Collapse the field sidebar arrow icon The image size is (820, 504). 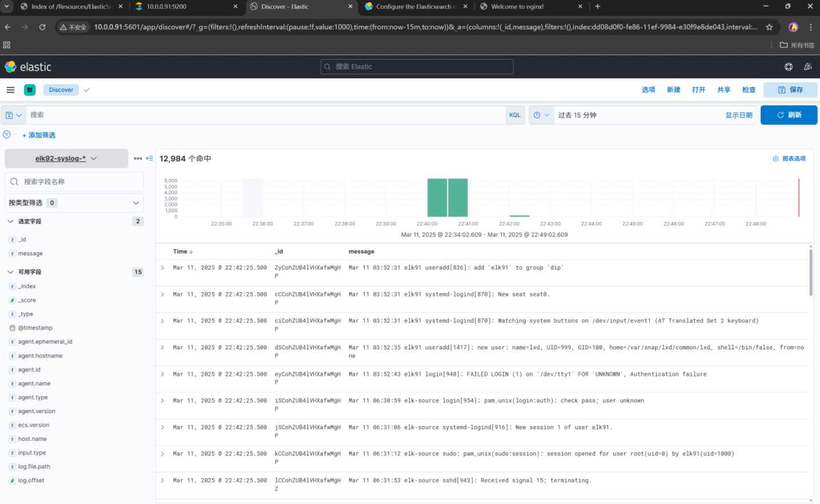pos(149,159)
